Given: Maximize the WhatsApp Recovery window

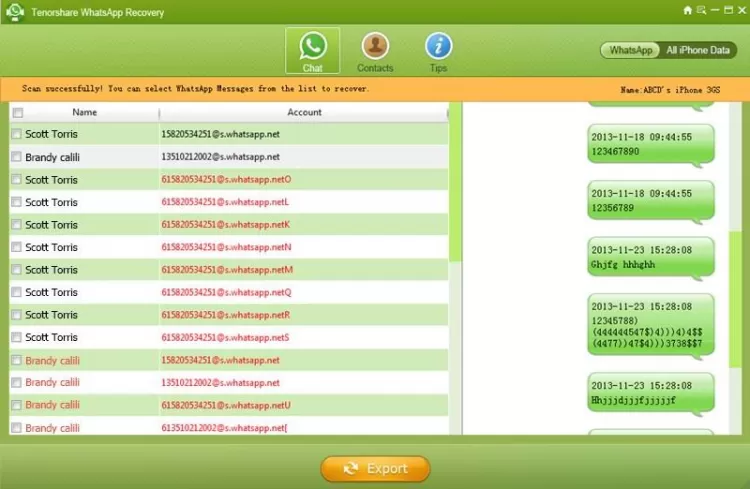Looking at the screenshot, I should (728, 10).
